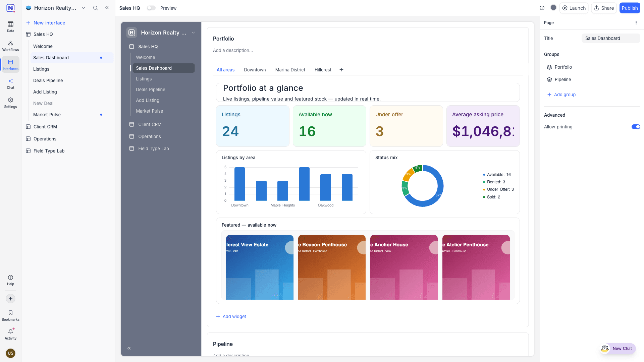This screenshot has height=362, width=644.
Task: Click the Field Type Lab icon in the interface list
Action: (x=28, y=151)
